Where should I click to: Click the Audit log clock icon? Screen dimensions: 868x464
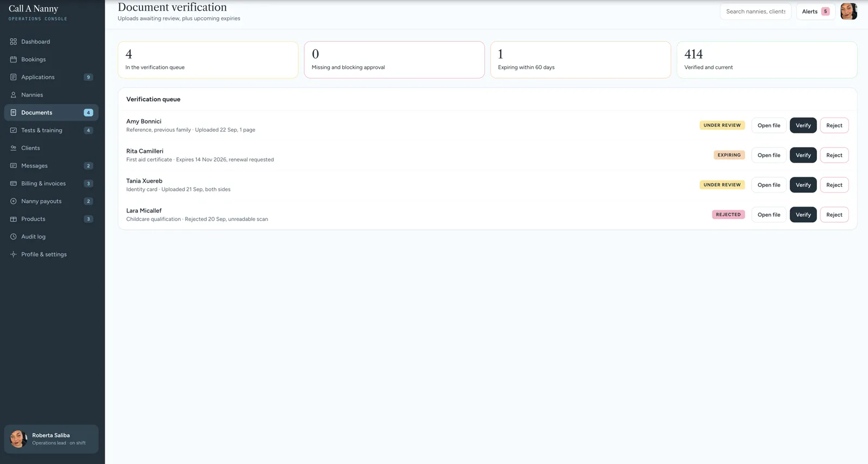(14, 237)
